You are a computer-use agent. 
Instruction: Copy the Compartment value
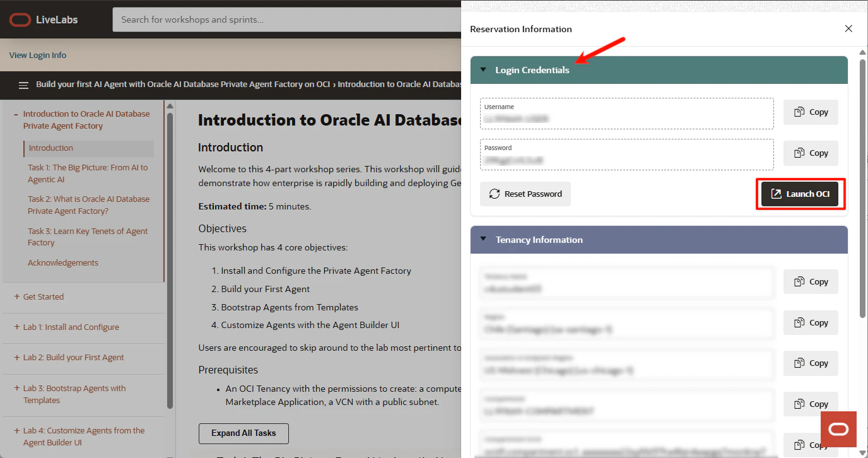[x=811, y=404]
